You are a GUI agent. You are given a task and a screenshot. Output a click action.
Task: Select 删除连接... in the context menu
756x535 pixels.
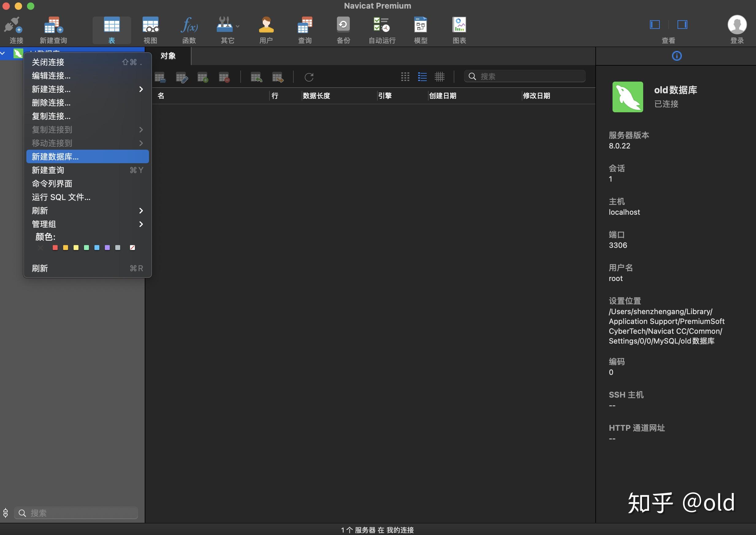(x=88, y=103)
